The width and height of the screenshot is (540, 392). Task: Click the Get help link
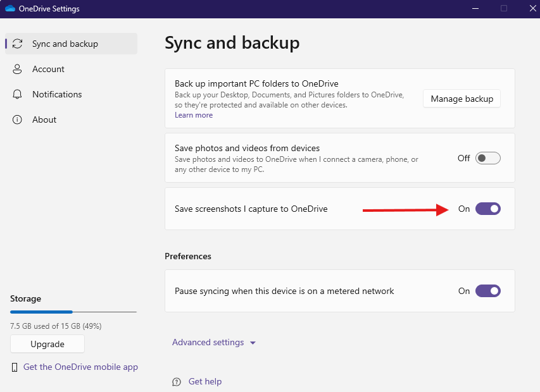coord(205,381)
